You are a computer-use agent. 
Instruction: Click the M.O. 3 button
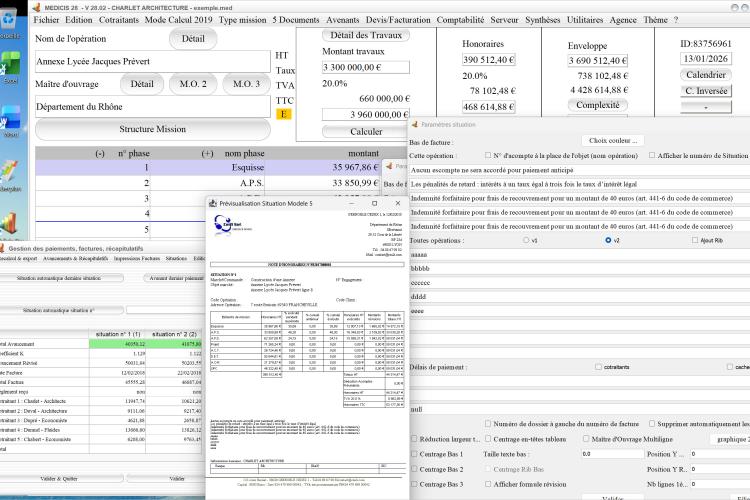pos(246,84)
